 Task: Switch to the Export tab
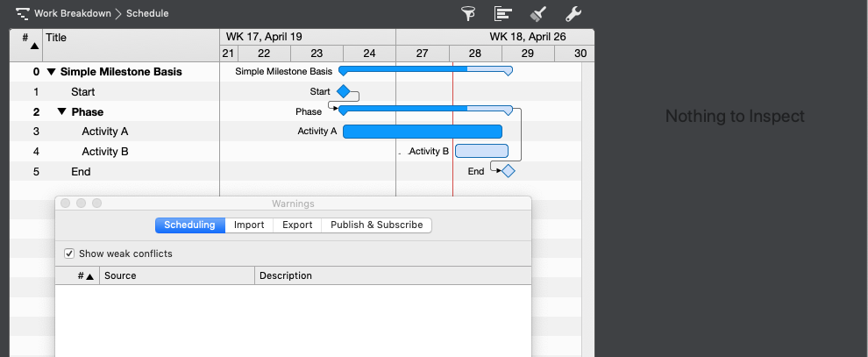pyautogui.click(x=297, y=225)
